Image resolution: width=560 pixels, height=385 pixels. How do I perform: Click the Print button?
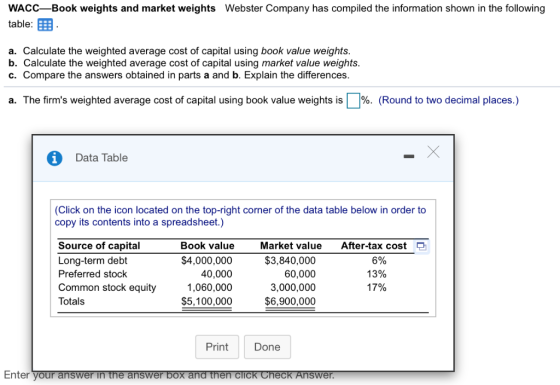pos(217,347)
